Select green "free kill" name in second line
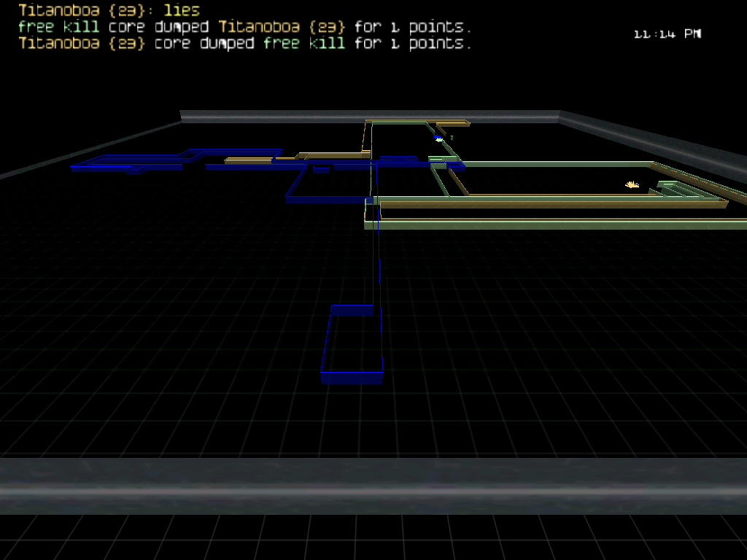 58,27
